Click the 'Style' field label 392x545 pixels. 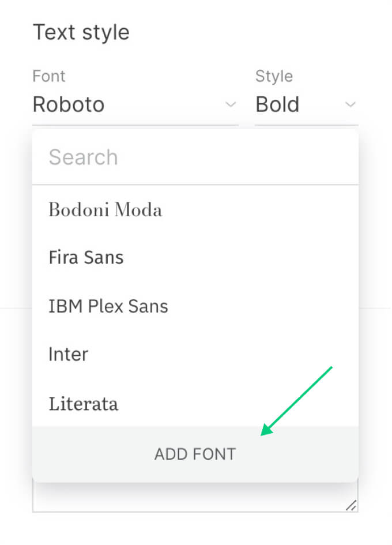click(x=274, y=76)
